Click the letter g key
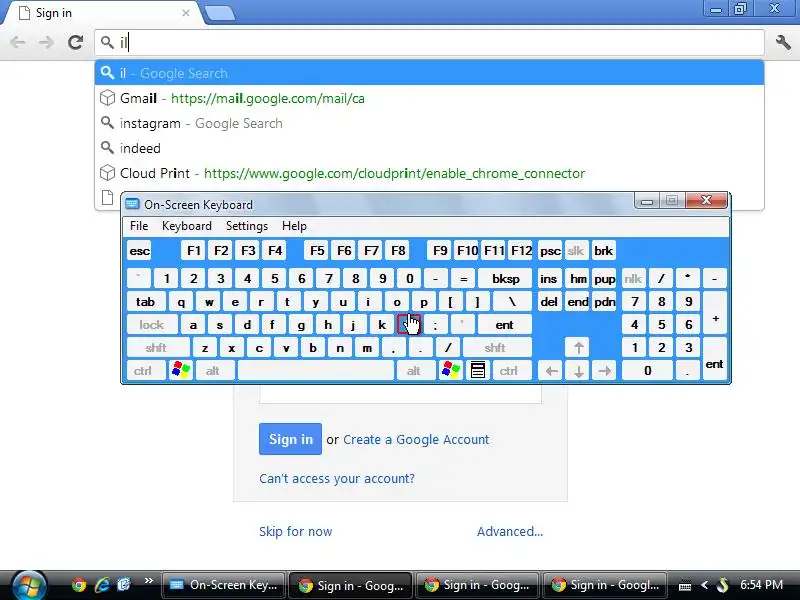 pyautogui.click(x=301, y=324)
